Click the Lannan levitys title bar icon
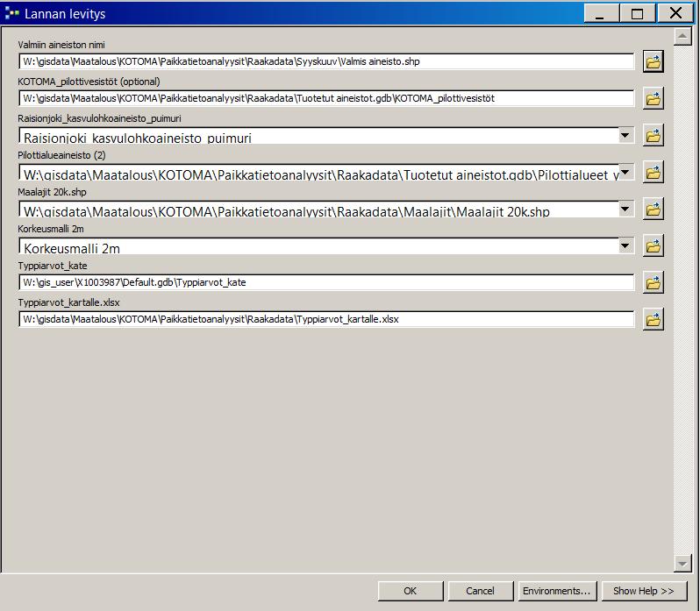This screenshot has width=700, height=611. pos(11,13)
